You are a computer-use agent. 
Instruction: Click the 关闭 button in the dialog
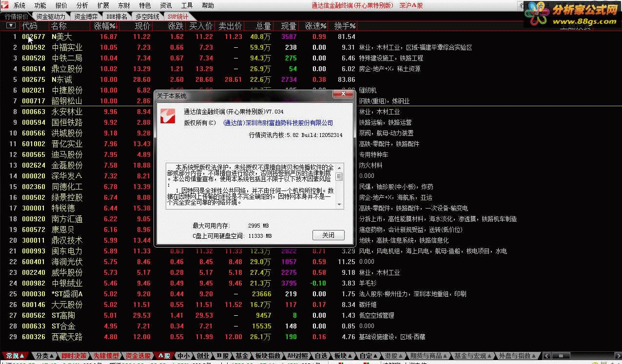click(x=328, y=235)
